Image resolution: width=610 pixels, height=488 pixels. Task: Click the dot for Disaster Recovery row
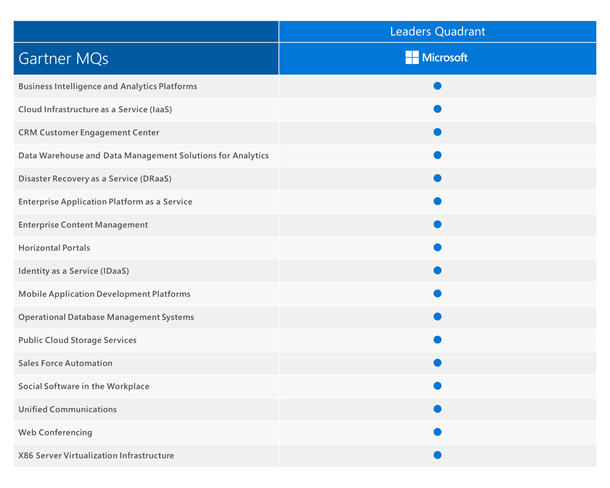click(x=437, y=178)
